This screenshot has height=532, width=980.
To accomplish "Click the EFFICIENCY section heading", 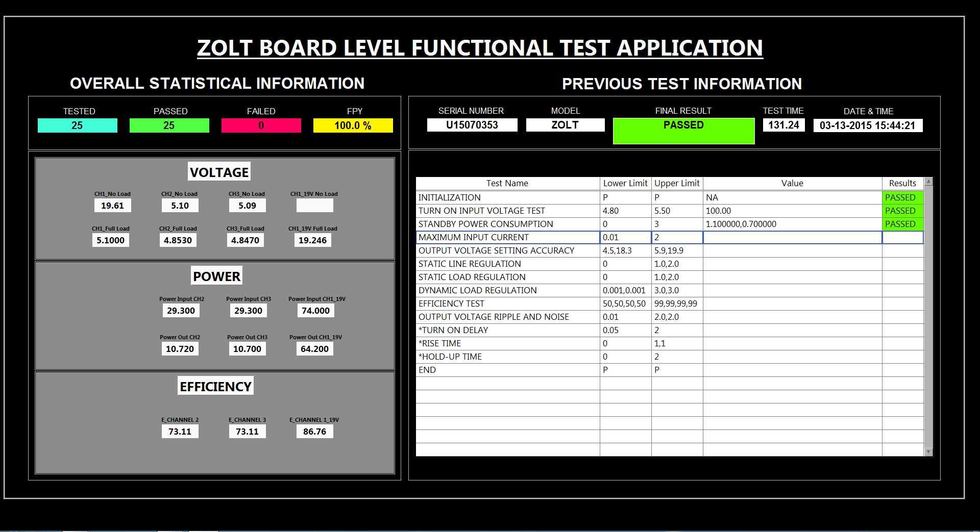I will [216, 386].
